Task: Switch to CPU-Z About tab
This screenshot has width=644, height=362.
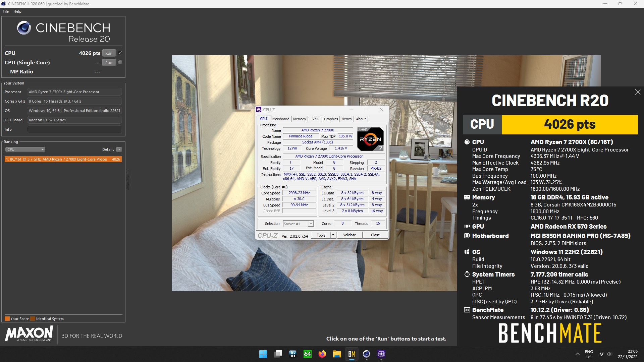Action: coord(361,119)
